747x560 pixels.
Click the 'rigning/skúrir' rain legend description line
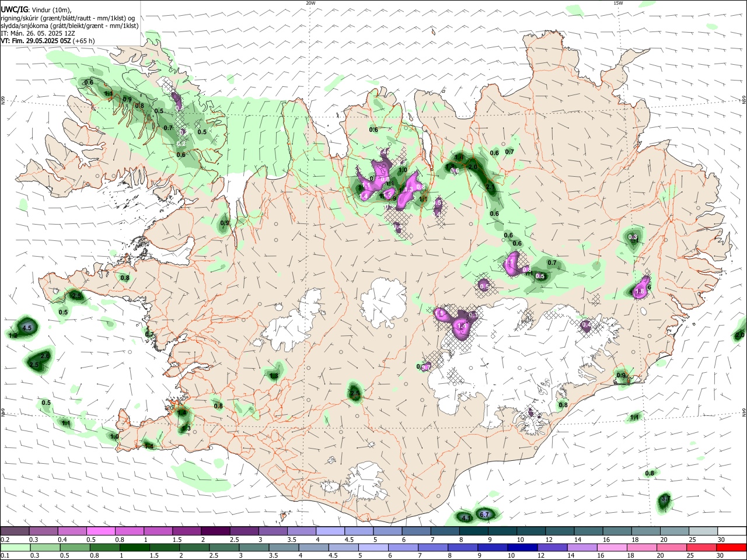pos(68,18)
